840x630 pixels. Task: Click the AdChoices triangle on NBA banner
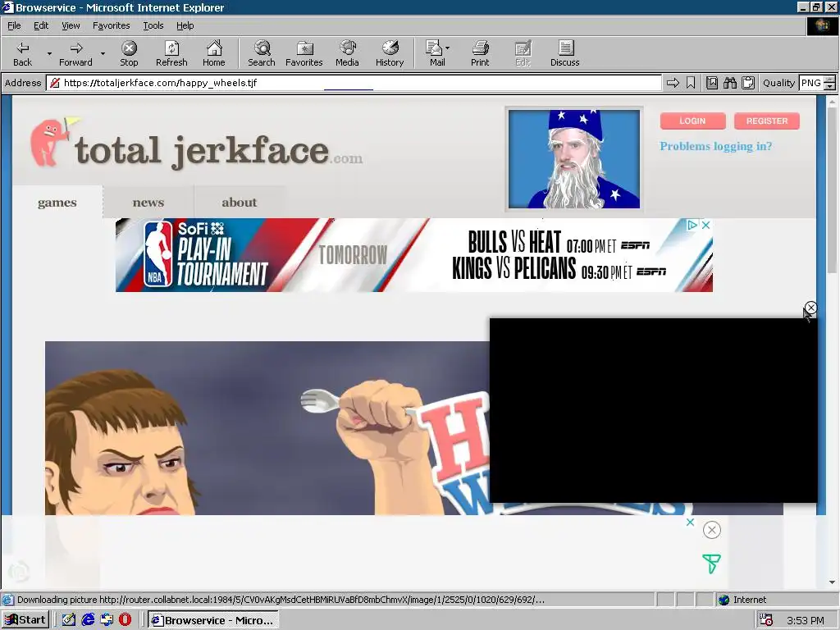coord(692,225)
